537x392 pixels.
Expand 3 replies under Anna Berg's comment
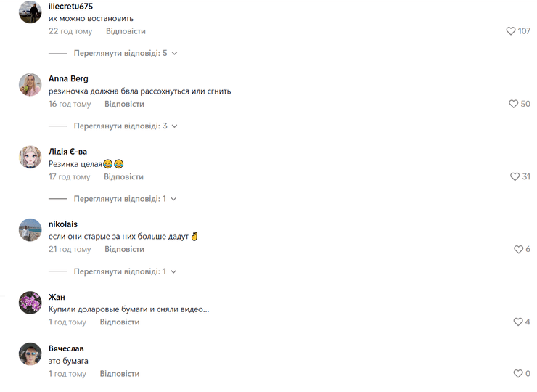[126, 126]
